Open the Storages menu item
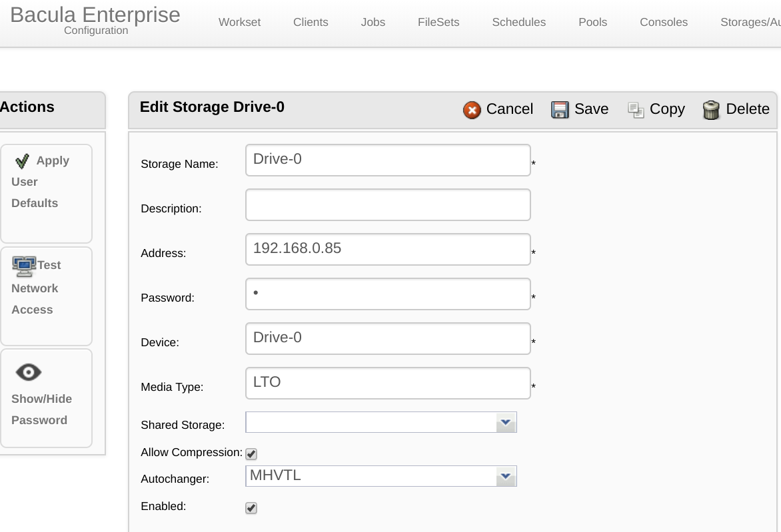The height and width of the screenshot is (532, 781). (x=750, y=23)
